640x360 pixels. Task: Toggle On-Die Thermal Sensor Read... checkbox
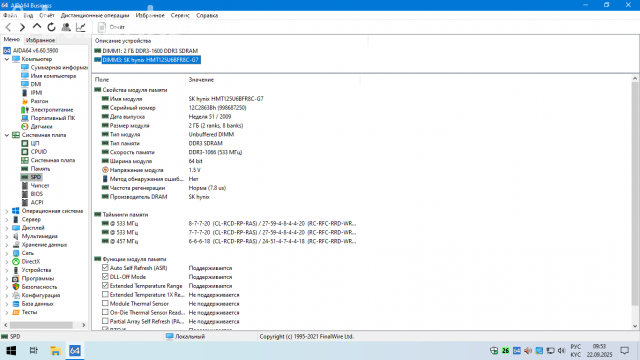[105, 313]
